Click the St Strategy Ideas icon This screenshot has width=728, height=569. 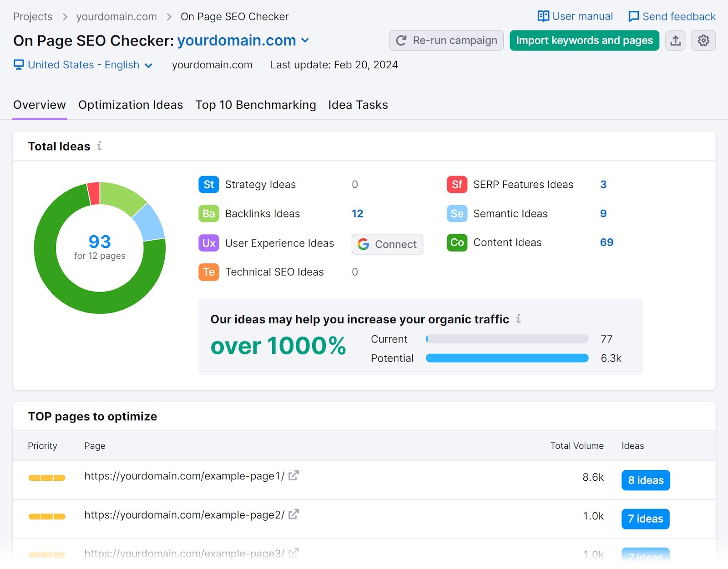[x=208, y=185]
